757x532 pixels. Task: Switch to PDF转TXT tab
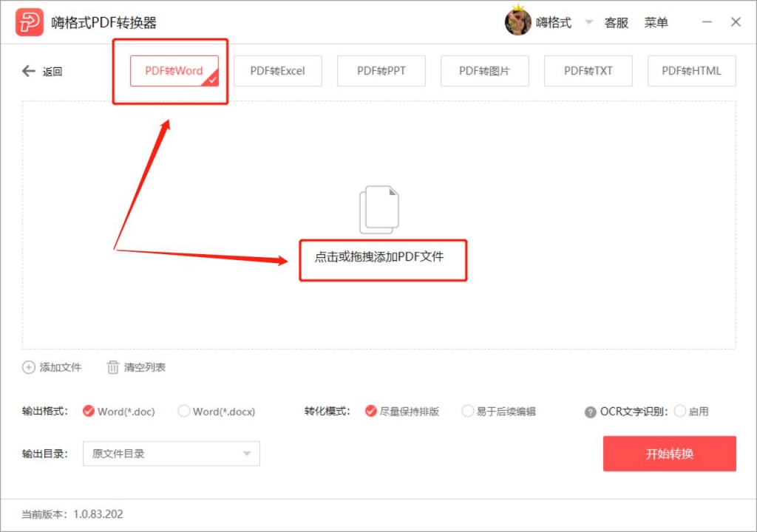[x=588, y=71]
